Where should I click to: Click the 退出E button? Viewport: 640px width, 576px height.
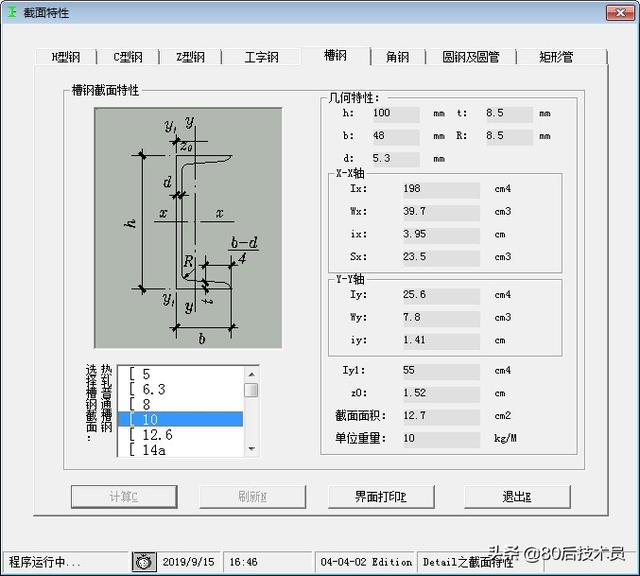click(x=517, y=497)
